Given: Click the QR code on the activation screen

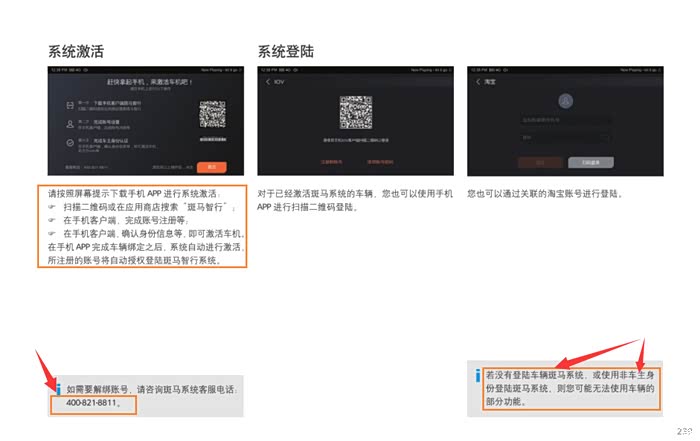Looking at the screenshot, I should click(x=212, y=114).
